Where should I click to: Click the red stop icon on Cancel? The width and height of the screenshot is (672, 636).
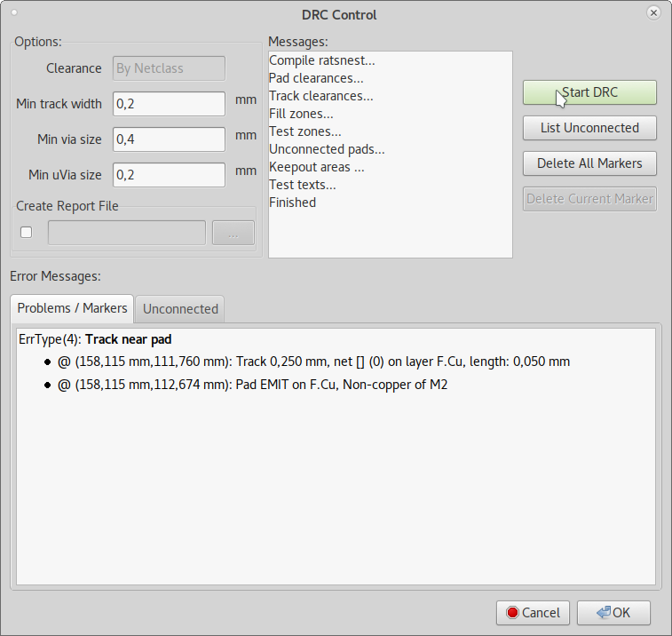(512, 613)
